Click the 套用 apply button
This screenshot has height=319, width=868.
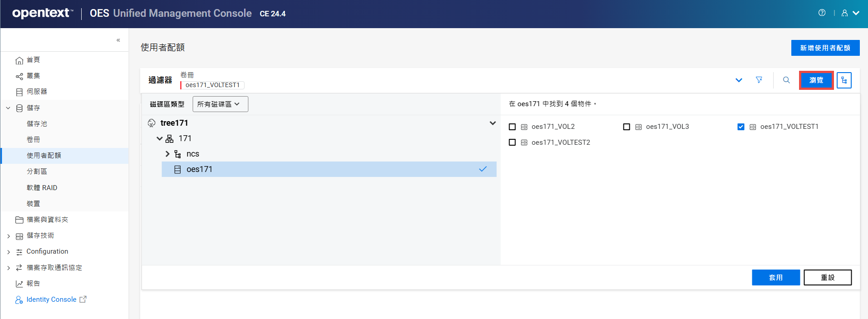pos(775,277)
